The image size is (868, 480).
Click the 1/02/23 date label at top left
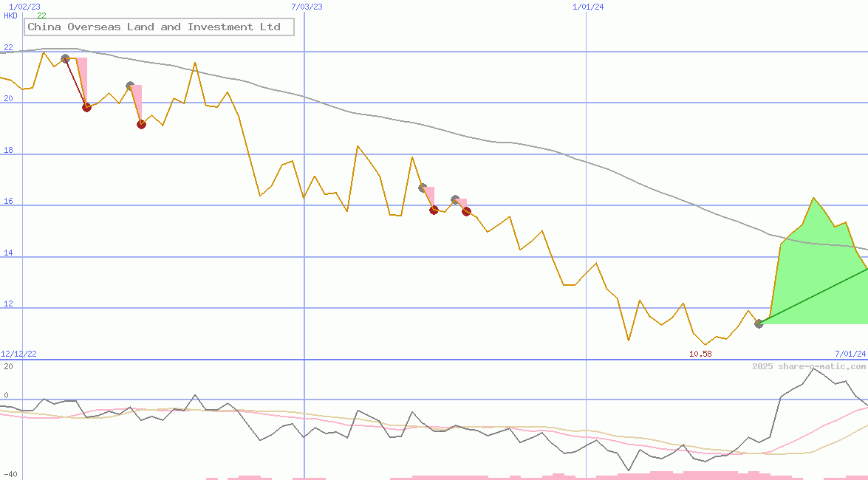pos(24,7)
